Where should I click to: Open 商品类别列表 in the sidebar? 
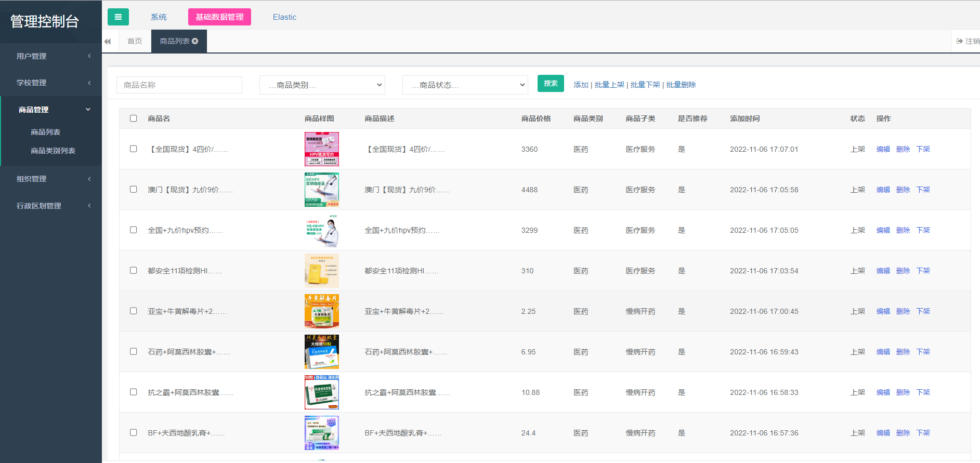tap(53, 151)
